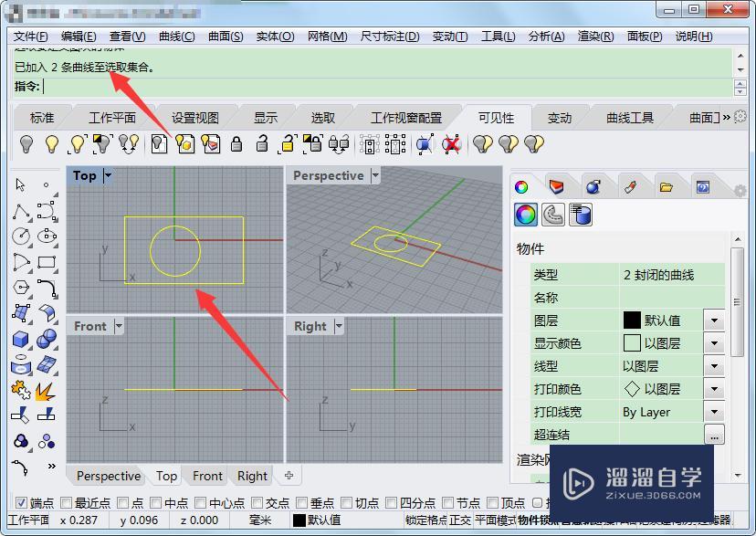The height and width of the screenshot is (536, 756).
Task: Enable the 节点 object snap
Action: (x=448, y=503)
